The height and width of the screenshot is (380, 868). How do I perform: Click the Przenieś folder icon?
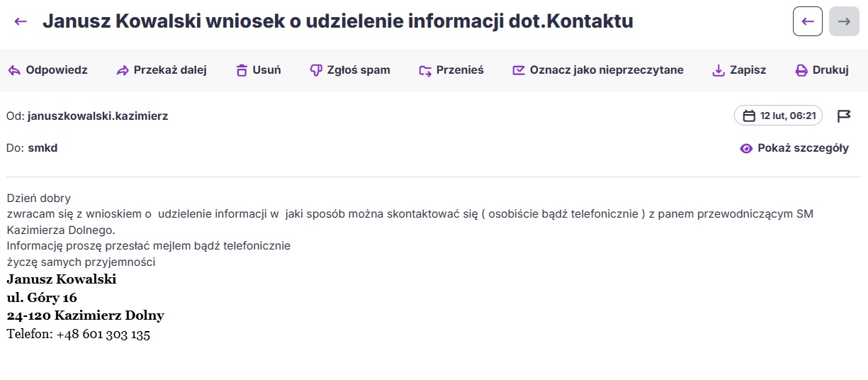click(x=425, y=70)
